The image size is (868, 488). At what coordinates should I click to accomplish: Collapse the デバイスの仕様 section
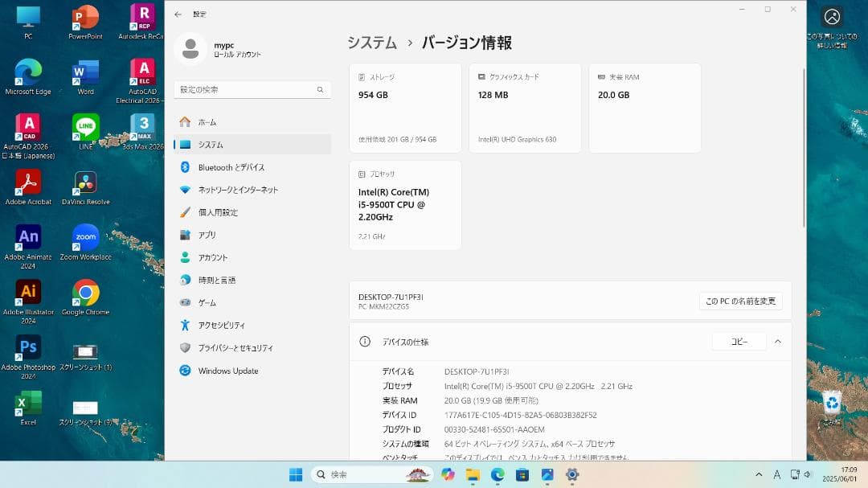(777, 342)
